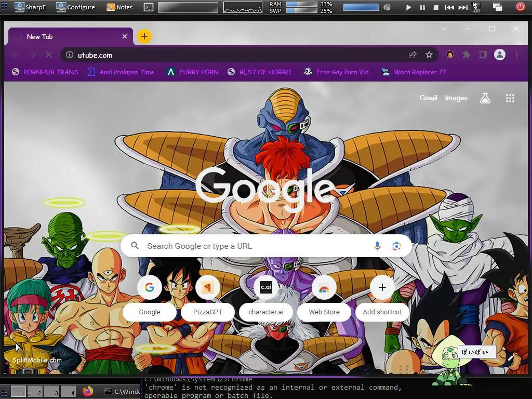Click the browser back arrow
This screenshot has width=532, height=399.
pos(16,55)
